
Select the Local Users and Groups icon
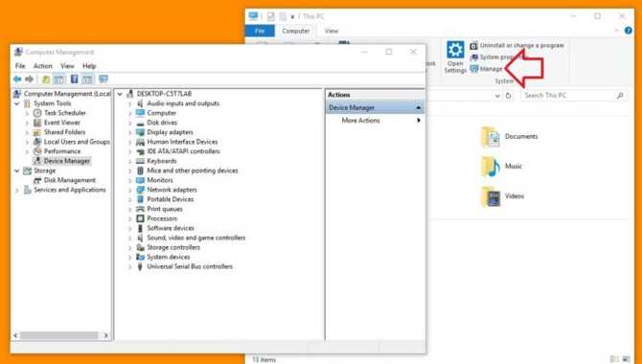37,142
